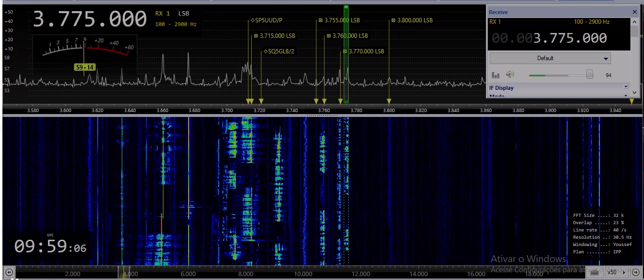The height and width of the screenshot is (280, 644).
Task: Click the left arrow of the bottom band scrollbar
Action: click(x=9, y=272)
